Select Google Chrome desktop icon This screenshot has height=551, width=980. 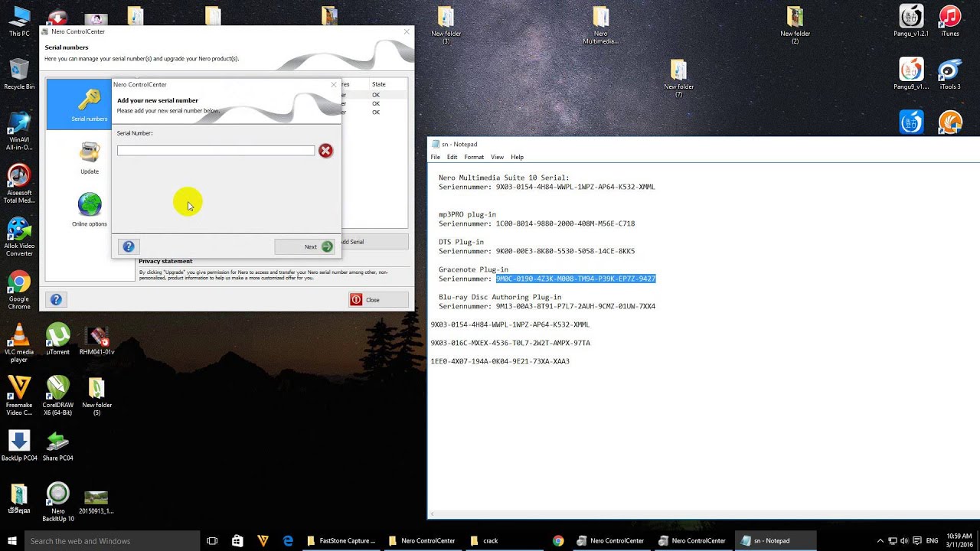pos(20,291)
